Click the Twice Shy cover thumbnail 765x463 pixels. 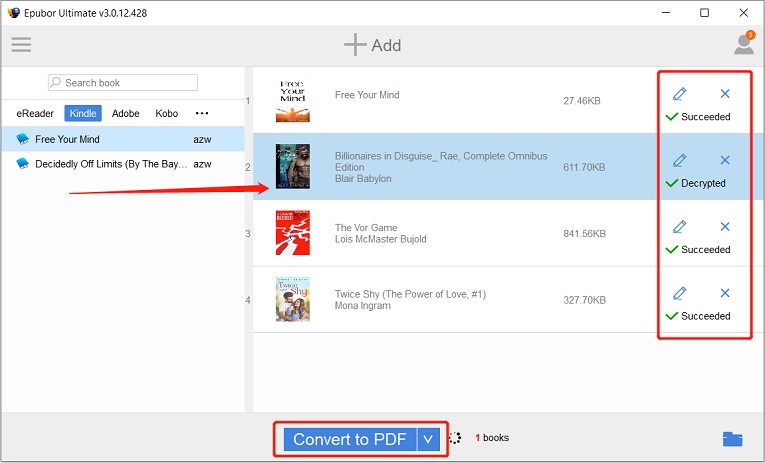[x=293, y=299]
